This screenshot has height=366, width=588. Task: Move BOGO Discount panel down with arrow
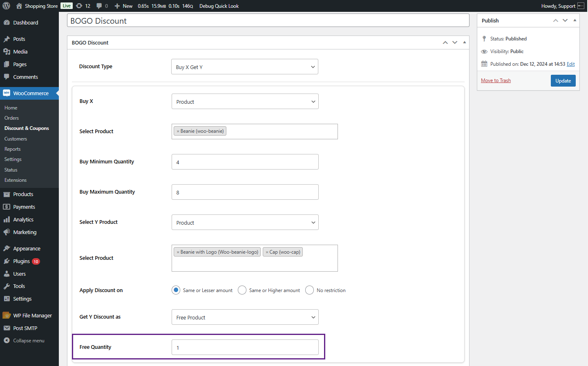point(455,42)
